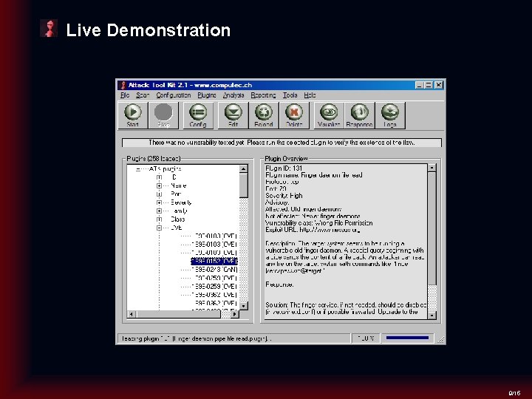532x399 pixels.
Task: Select the Severity tree label
Action: click(x=181, y=202)
